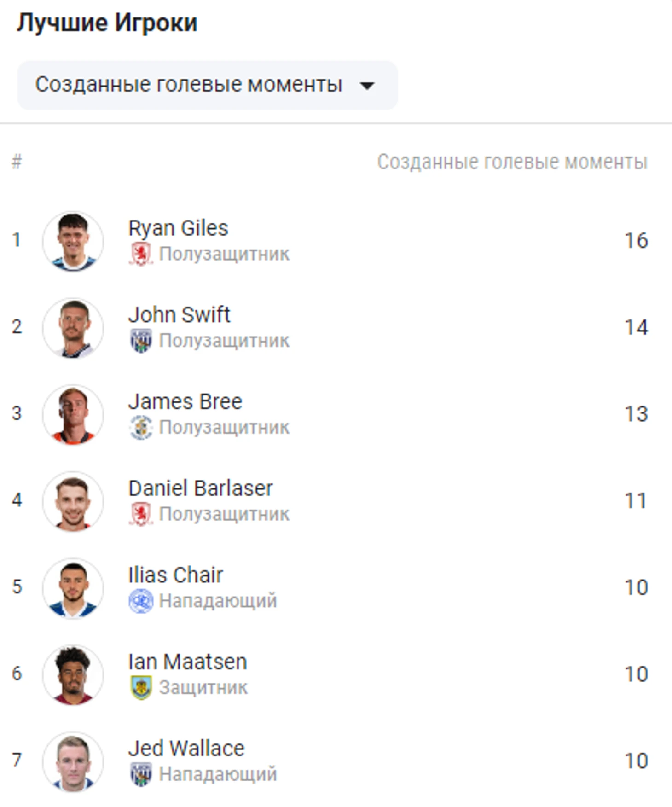Click Middlesbrough club badge under Ryan Giles
The image size is (672, 807).
141,254
